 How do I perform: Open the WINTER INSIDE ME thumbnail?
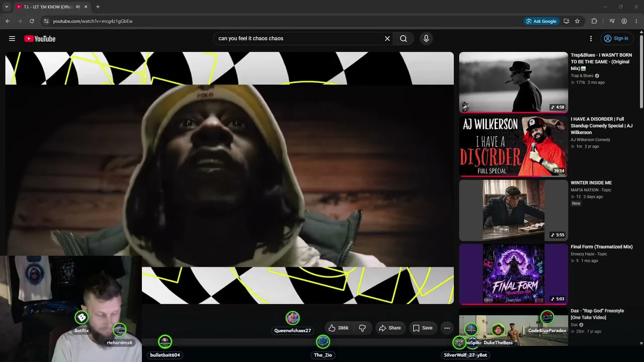[x=513, y=210]
